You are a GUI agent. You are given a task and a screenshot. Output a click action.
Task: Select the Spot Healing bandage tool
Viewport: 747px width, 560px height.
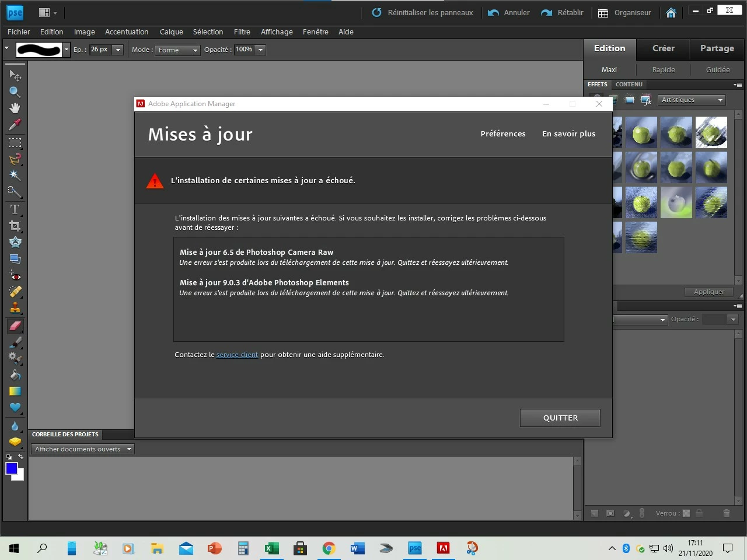[x=15, y=291]
